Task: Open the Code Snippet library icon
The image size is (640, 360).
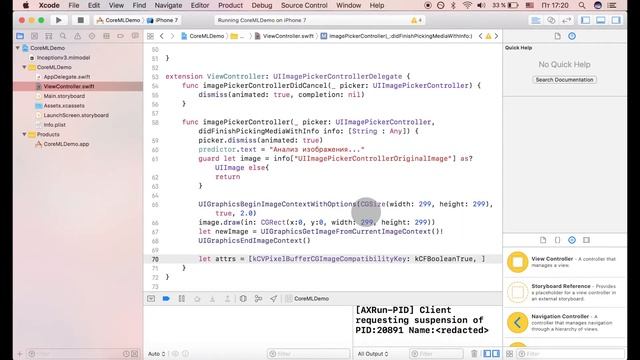Action: coord(558,240)
